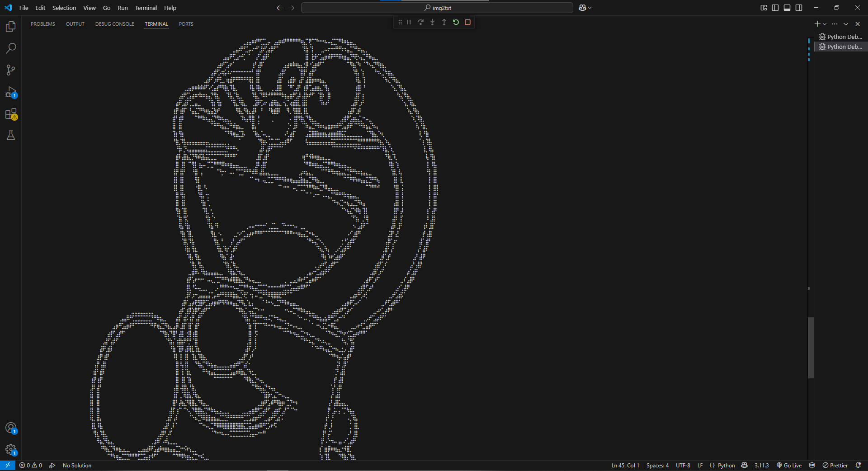
Task: Open the Source Control view
Action: pos(11,70)
